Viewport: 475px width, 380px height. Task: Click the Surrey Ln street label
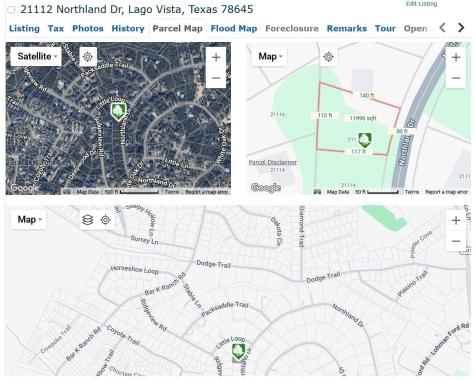point(144,240)
